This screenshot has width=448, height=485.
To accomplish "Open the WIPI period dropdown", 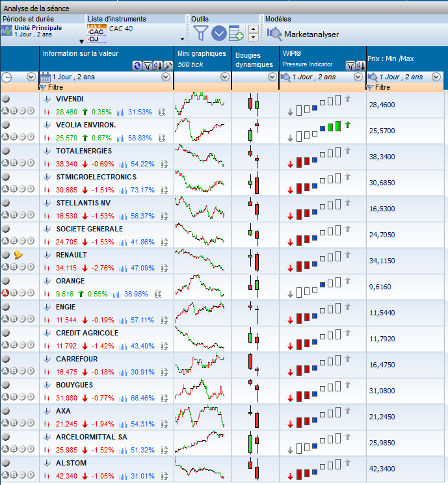I will [x=358, y=77].
